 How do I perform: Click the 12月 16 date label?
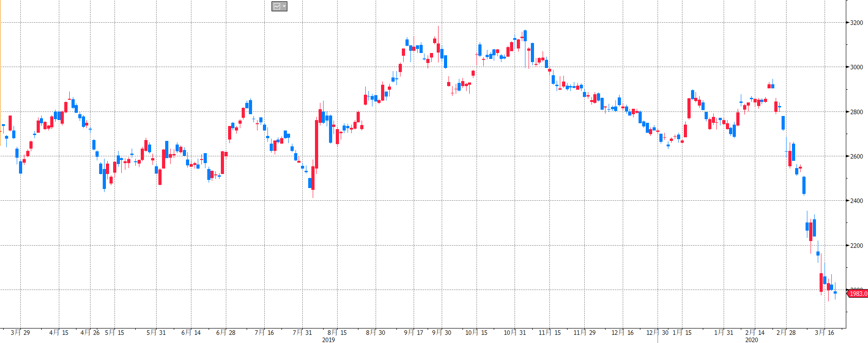[x=623, y=333]
